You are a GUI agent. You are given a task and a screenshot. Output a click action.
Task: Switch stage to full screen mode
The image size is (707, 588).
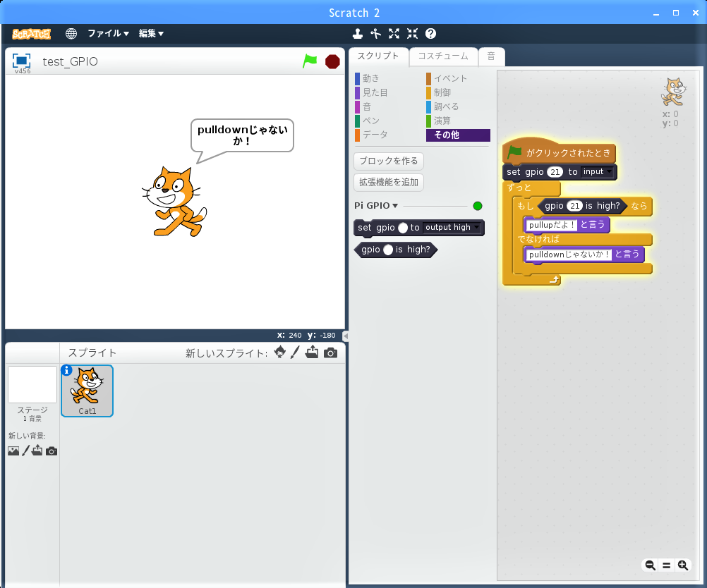click(21, 61)
